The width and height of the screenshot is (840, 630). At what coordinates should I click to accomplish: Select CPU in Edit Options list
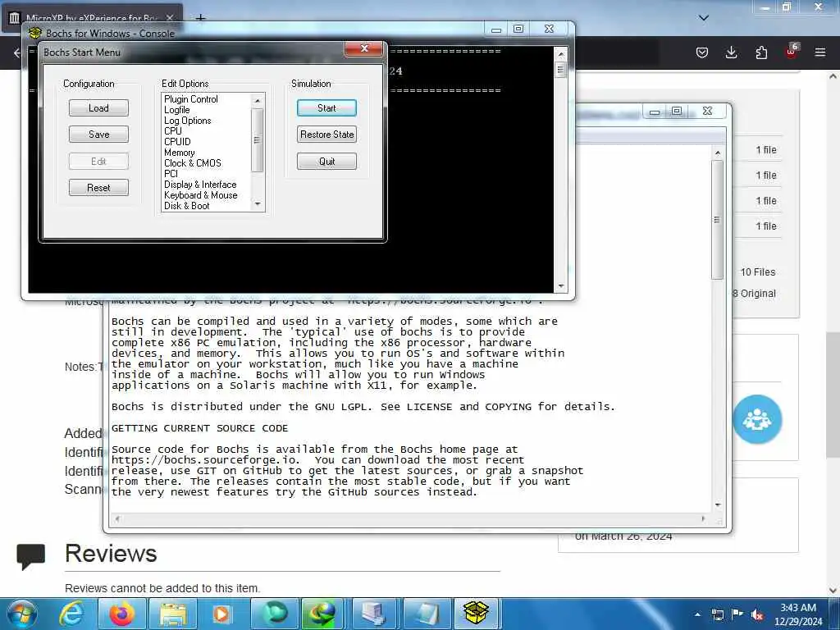[x=173, y=131]
